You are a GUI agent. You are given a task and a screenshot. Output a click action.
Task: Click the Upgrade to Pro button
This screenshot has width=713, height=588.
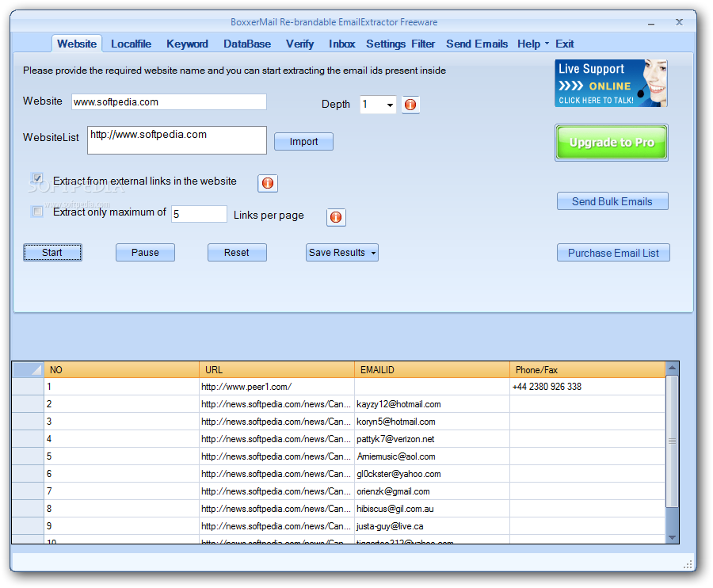coord(611,143)
